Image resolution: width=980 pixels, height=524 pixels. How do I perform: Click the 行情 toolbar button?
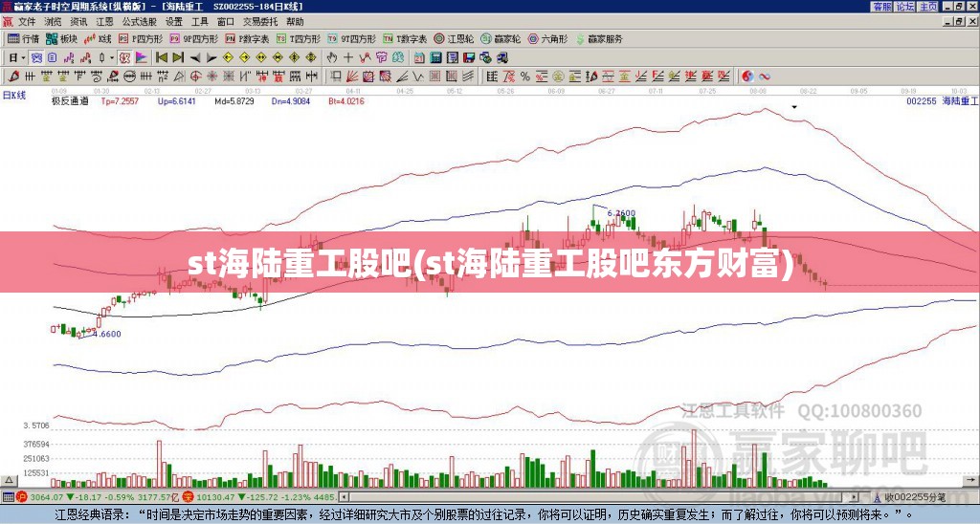[x=24, y=38]
